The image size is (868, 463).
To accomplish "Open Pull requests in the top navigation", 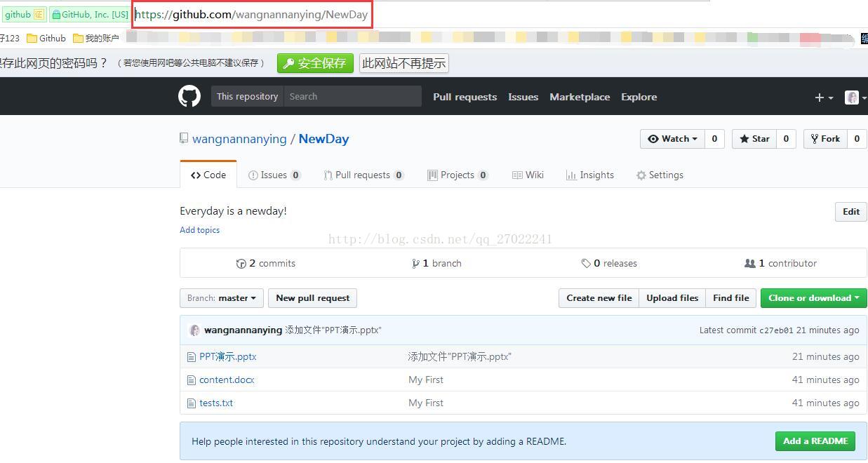I will pos(465,97).
